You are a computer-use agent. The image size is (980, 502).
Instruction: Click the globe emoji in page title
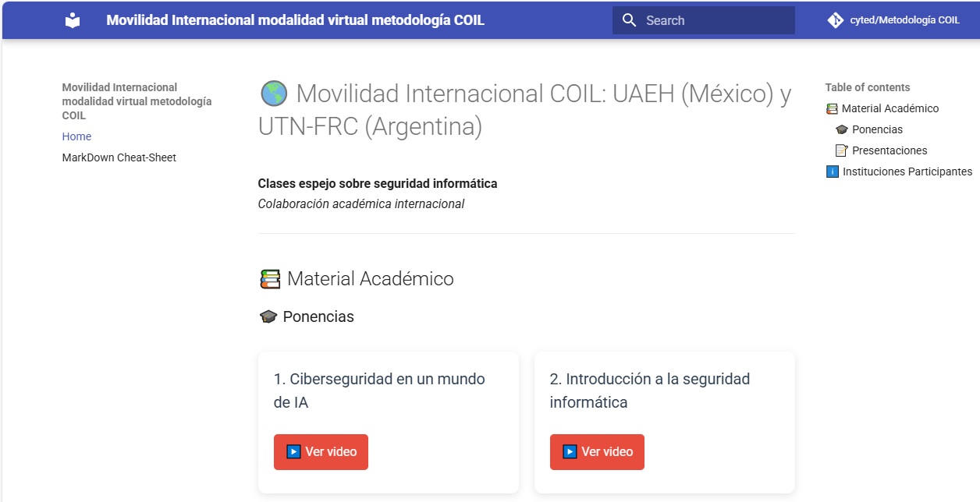273,94
